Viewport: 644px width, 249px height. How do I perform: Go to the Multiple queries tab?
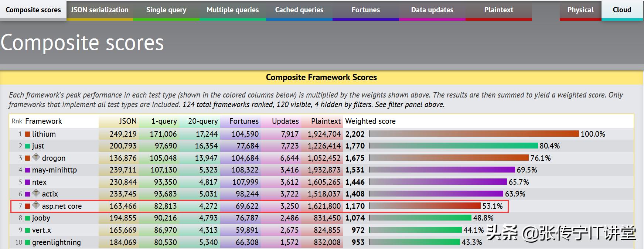[x=232, y=10]
